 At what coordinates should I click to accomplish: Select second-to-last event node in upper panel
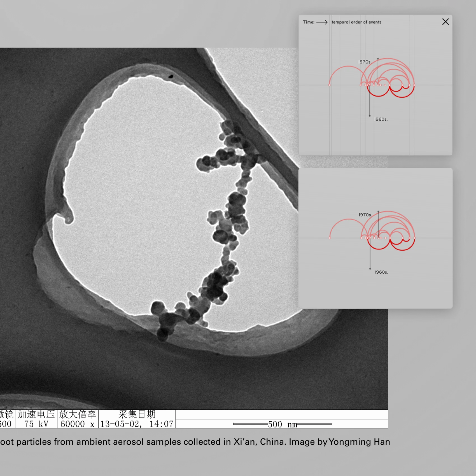click(x=409, y=85)
